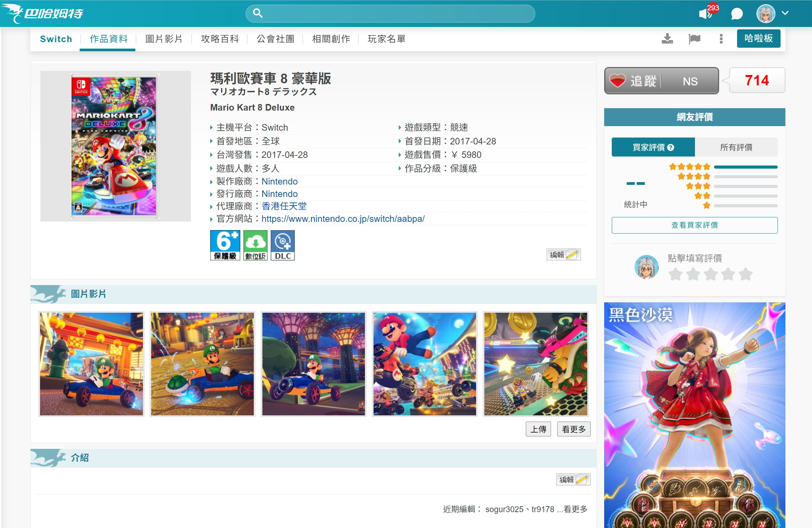The image size is (812, 528).
Task: Click the 黑色沙漠 advertisement banner
Action: 695,415
